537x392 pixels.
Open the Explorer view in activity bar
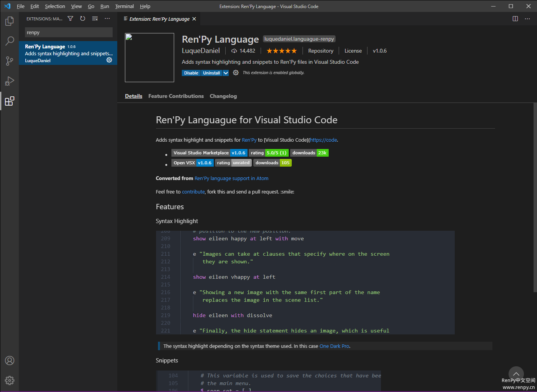[x=10, y=21]
